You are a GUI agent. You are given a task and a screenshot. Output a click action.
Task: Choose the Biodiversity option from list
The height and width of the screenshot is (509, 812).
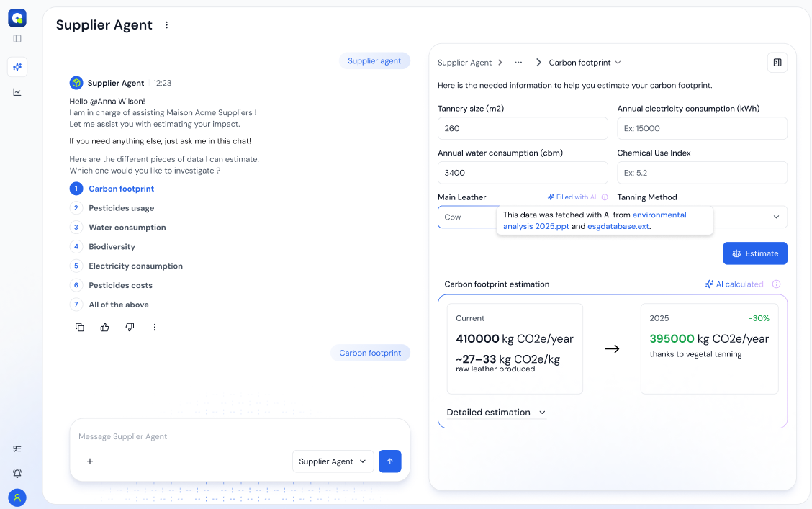(112, 247)
